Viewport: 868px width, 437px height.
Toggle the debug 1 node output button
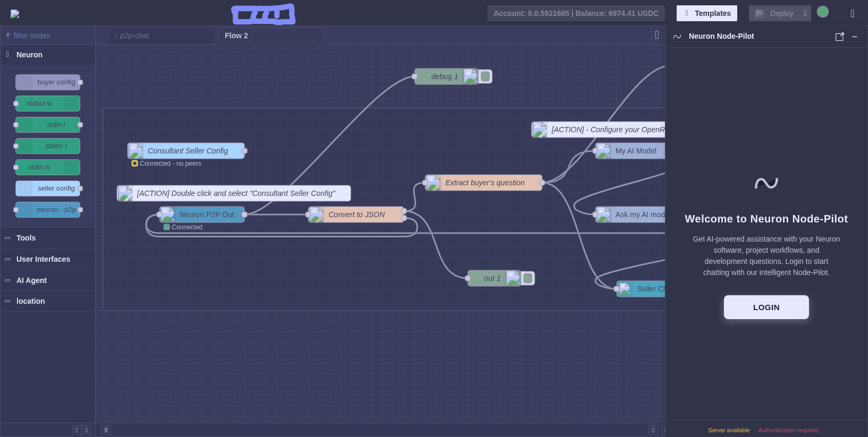click(x=485, y=76)
